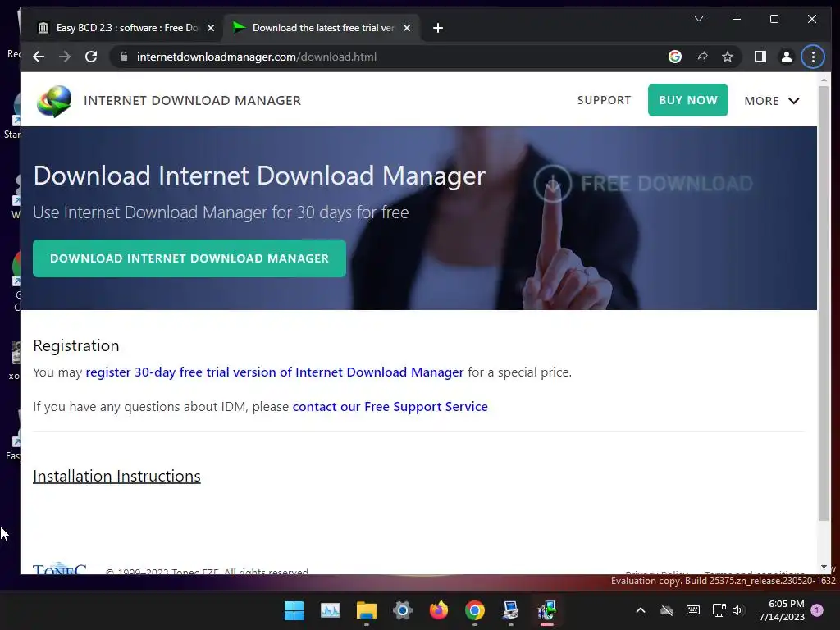
Task: Maximize the Chrome window
Action: tap(774, 20)
